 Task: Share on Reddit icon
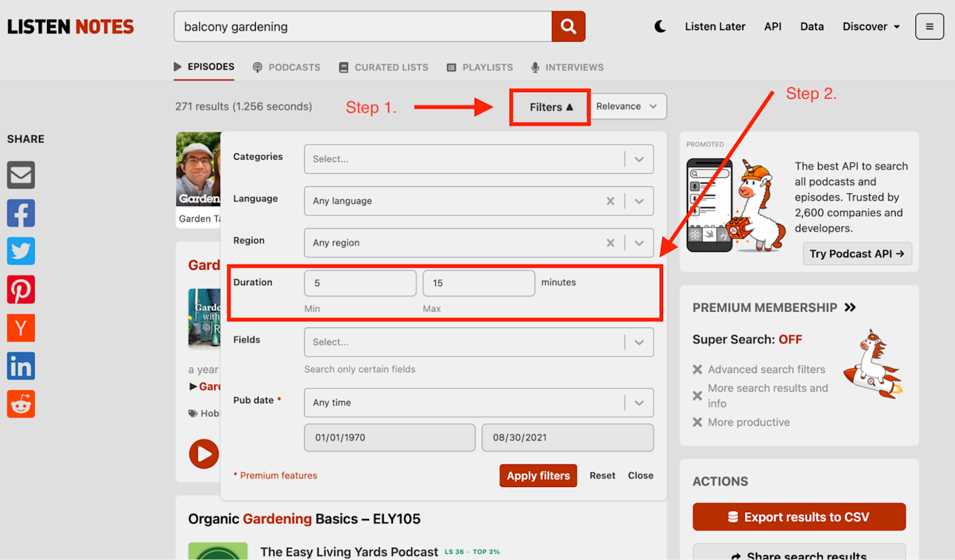[x=21, y=404]
